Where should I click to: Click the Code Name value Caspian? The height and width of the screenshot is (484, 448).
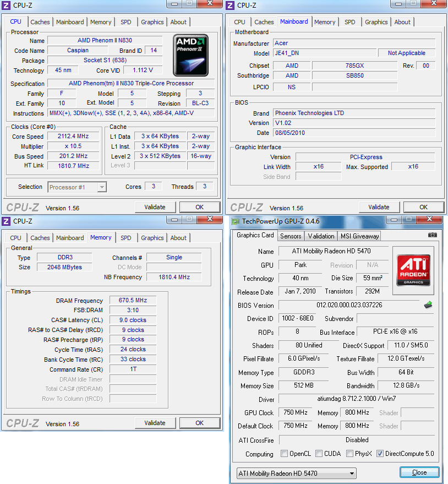(x=78, y=50)
